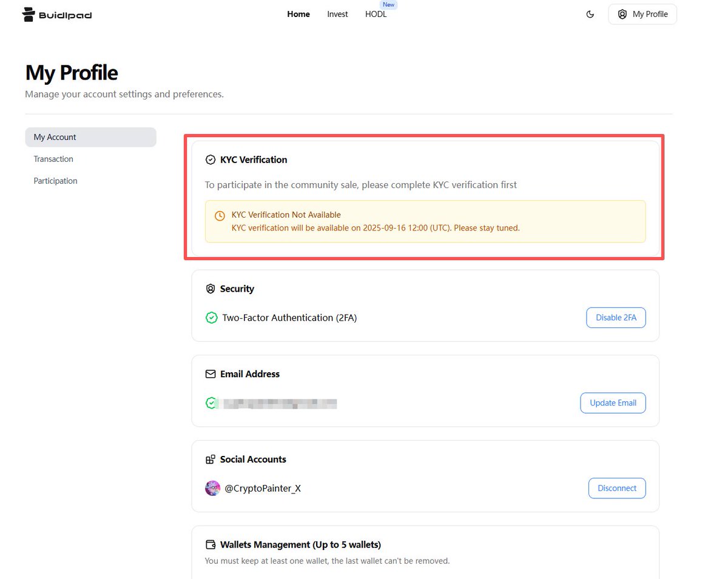Click the KYC Verification checkmark icon
Image resolution: width=728 pixels, height=579 pixels.
coord(211,160)
